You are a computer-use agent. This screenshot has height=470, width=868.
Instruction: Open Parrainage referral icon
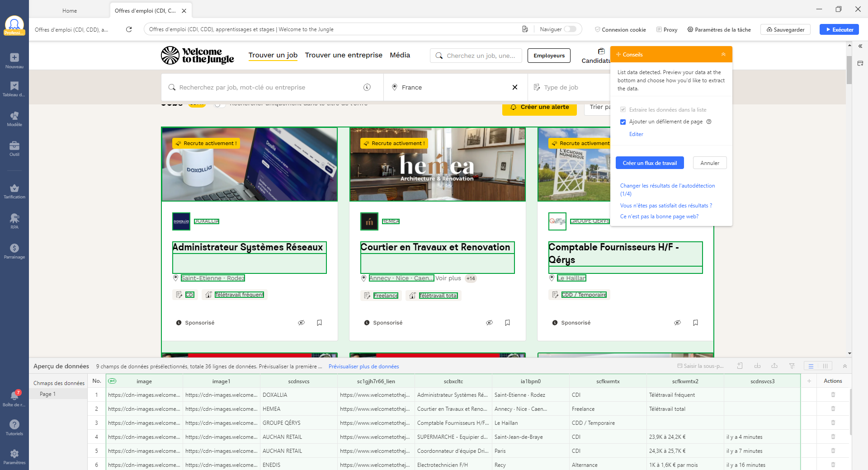coord(14,251)
